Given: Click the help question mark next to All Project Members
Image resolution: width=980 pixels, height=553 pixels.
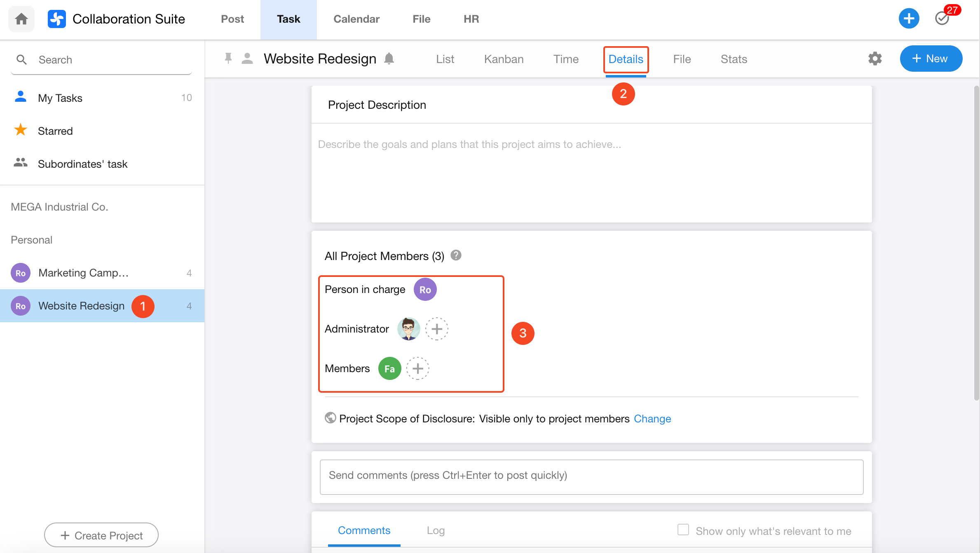Looking at the screenshot, I should pyautogui.click(x=456, y=255).
